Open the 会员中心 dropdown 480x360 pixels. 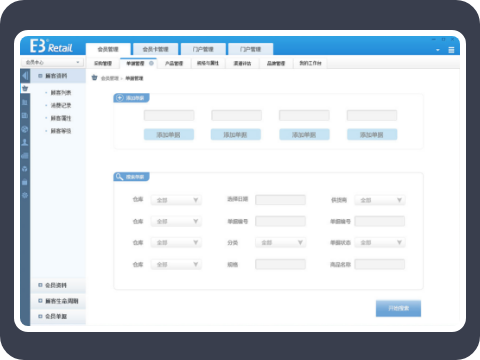[x=52, y=62]
